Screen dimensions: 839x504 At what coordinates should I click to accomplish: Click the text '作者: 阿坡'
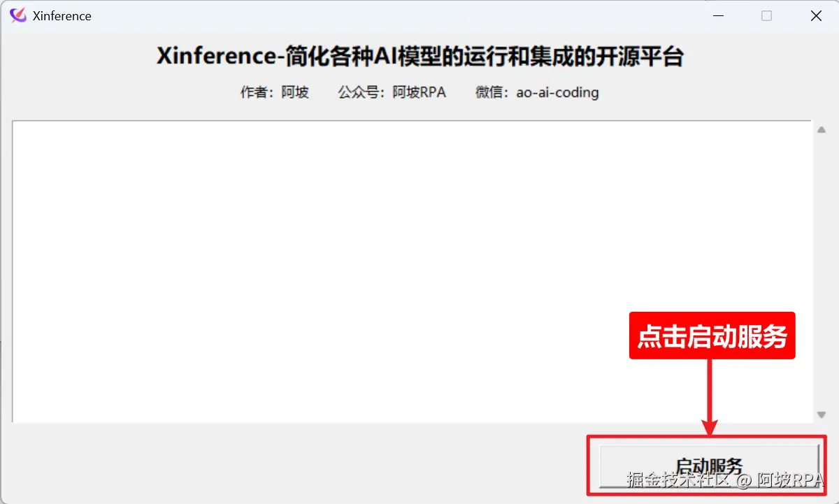coord(275,92)
